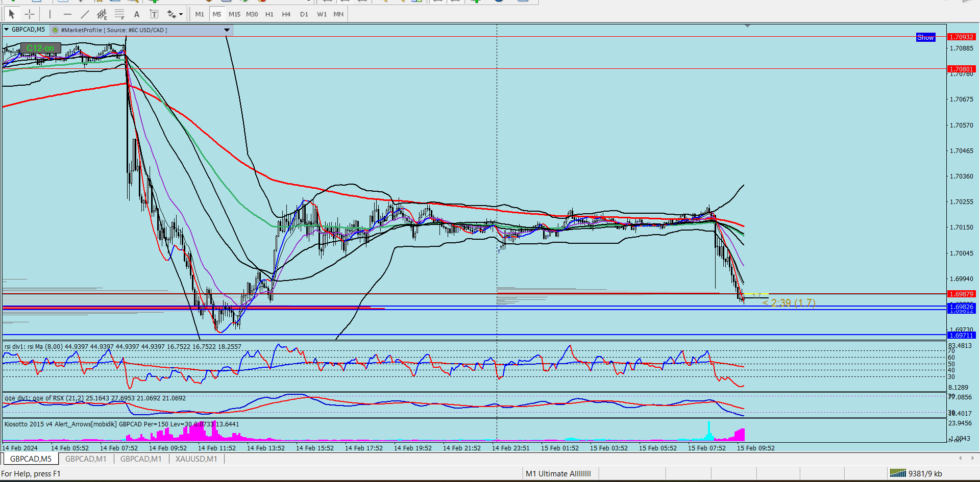This screenshot has width=980, height=482.
Task: Click the red 1.70932 price label
Action: (962, 37)
